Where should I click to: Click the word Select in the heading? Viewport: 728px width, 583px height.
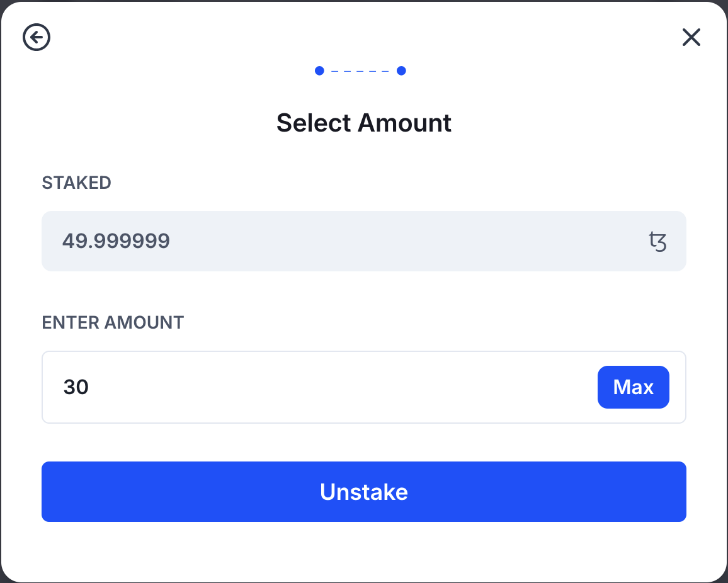tap(314, 123)
